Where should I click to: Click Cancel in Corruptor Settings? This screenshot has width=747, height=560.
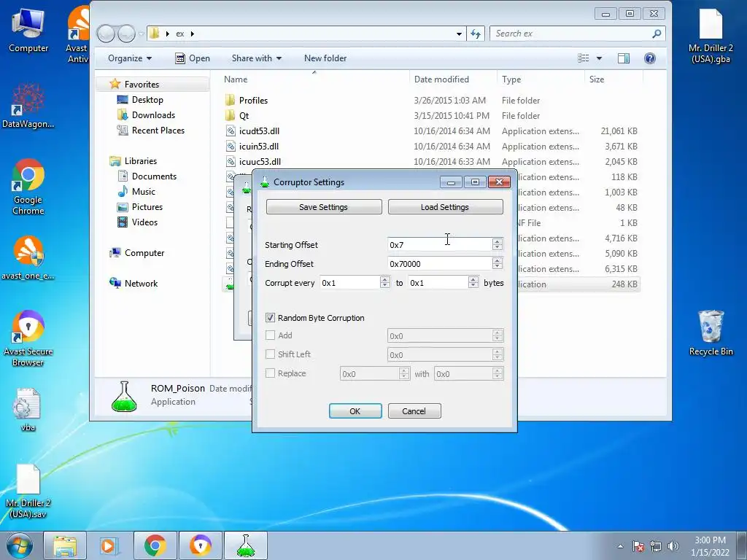414,411
